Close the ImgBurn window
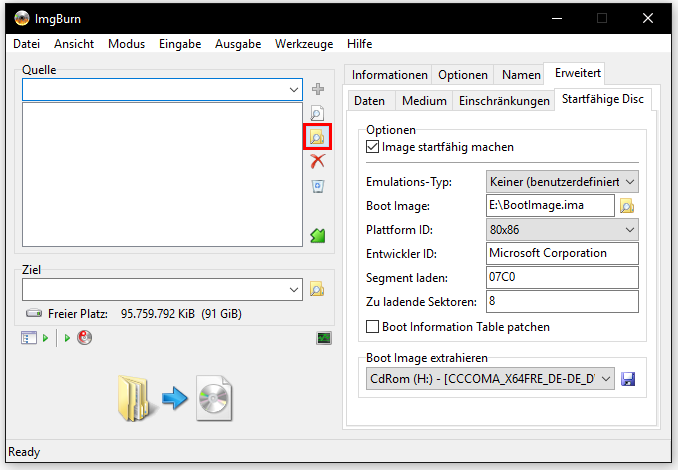678x470 pixels. 647,18
